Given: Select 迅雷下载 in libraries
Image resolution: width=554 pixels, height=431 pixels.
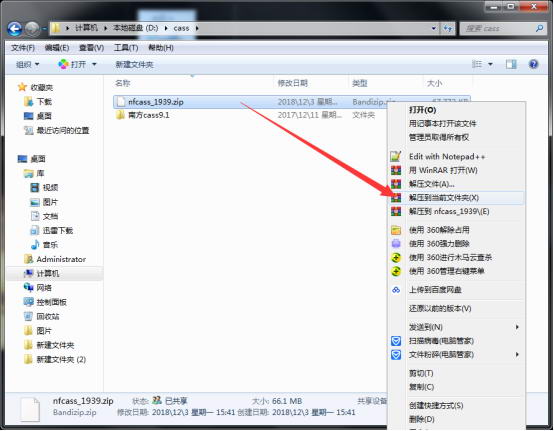Looking at the screenshot, I should coord(58,230).
